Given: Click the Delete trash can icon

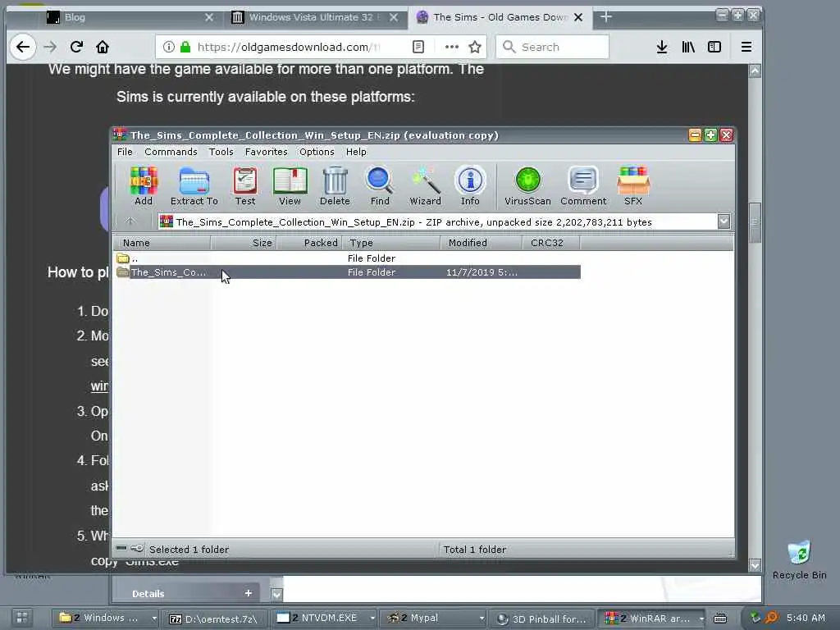Looking at the screenshot, I should point(335,186).
